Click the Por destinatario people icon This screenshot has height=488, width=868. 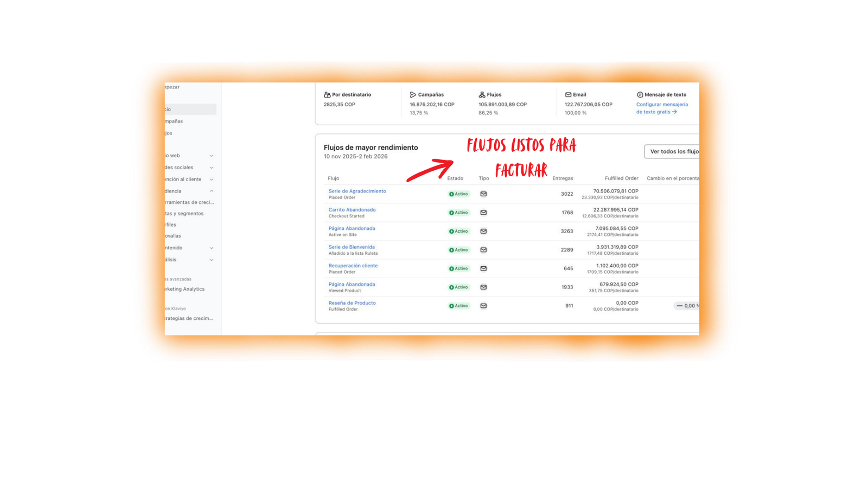tap(327, 95)
